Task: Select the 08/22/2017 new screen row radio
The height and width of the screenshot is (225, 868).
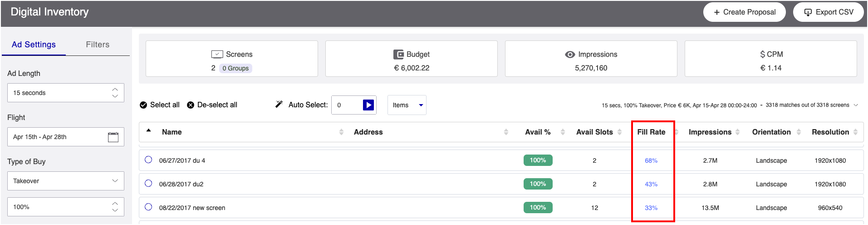Action: 148,207
